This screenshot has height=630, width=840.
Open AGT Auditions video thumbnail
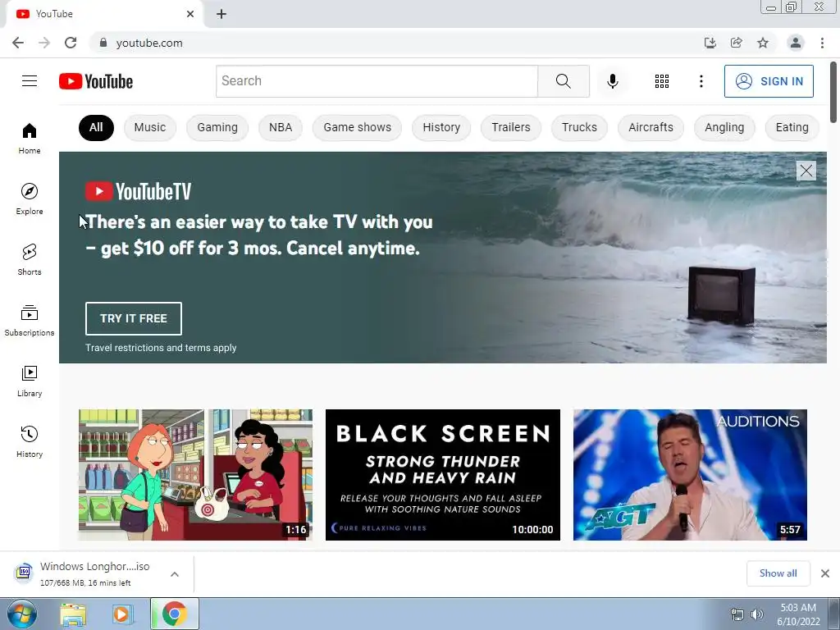point(690,475)
